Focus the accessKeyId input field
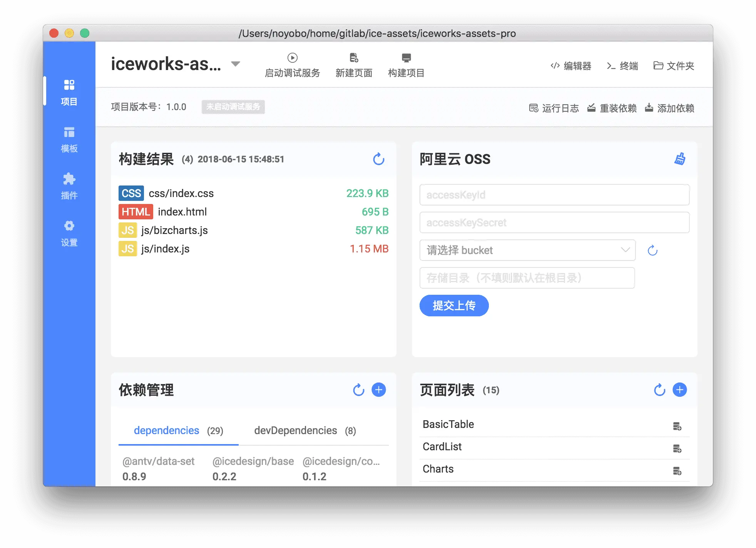The image size is (756, 548). [554, 195]
